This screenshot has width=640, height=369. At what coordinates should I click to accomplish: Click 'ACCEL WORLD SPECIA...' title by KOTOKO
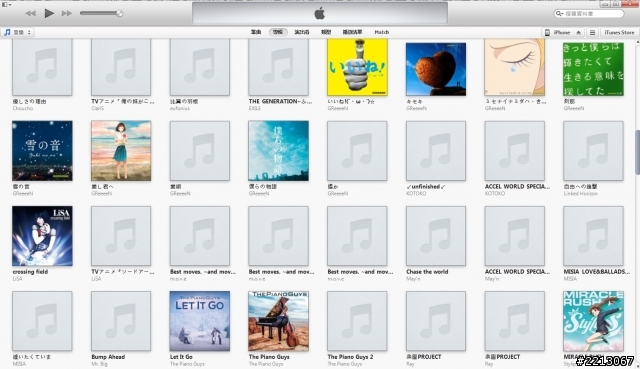517,187
